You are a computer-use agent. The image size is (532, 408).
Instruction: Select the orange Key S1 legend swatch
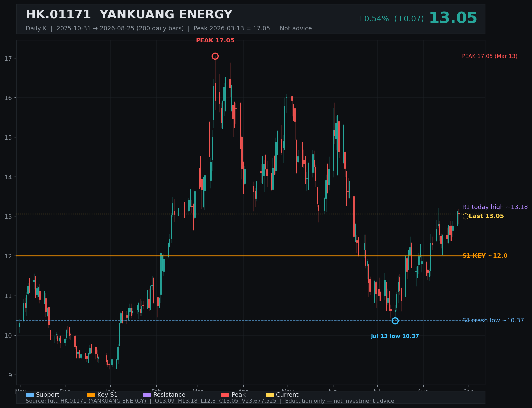(91, 395)
